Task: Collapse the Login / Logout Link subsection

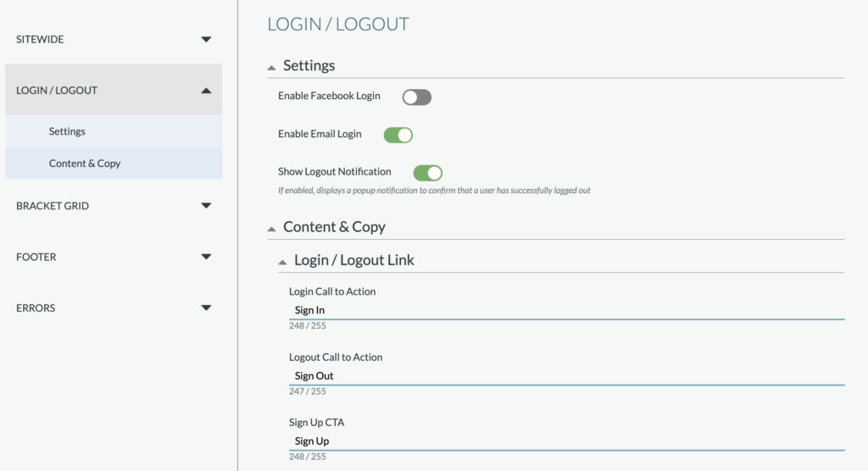Action: coord(282,262)
